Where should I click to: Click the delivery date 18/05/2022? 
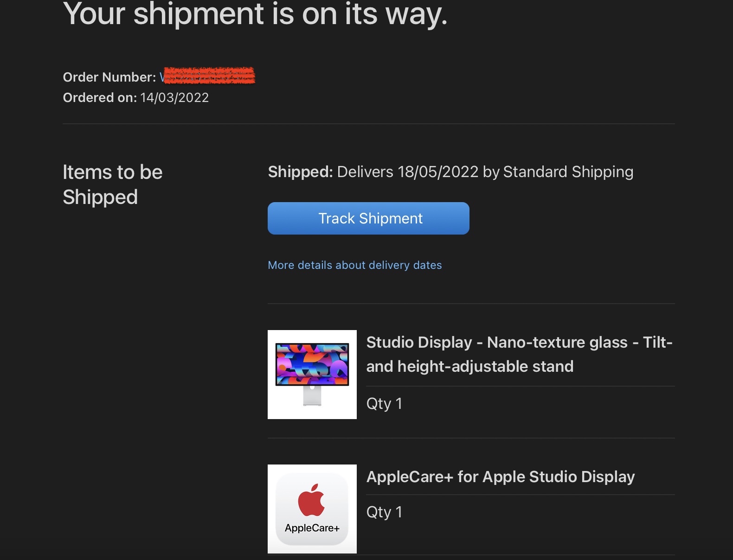437,172
